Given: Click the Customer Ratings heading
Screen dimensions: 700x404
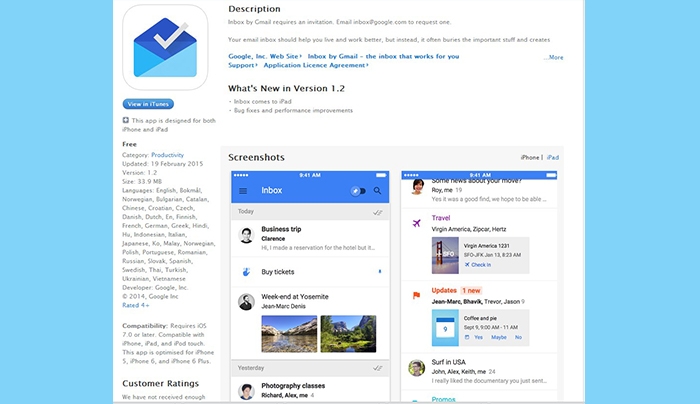Looking at the screenshot, I should point(161,383).
